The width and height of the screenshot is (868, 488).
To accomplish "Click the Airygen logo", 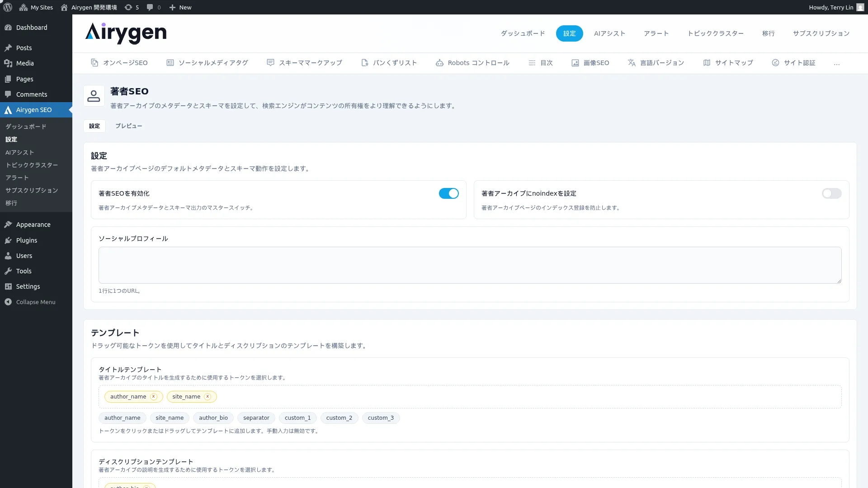I will [126, 33].
